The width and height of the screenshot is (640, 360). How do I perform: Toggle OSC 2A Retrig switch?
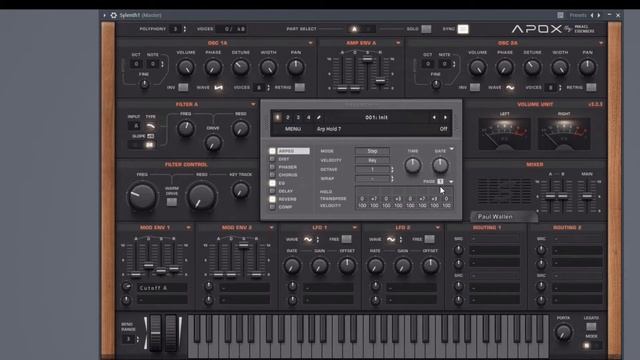pos(591,87)
